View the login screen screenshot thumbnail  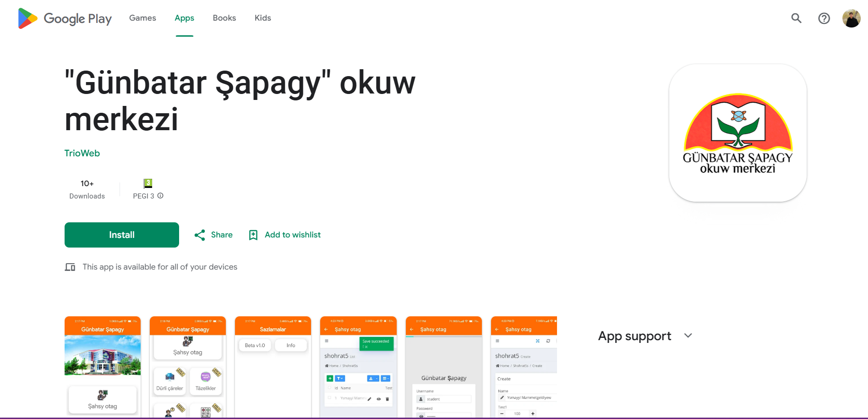click(x=443, y=367)
